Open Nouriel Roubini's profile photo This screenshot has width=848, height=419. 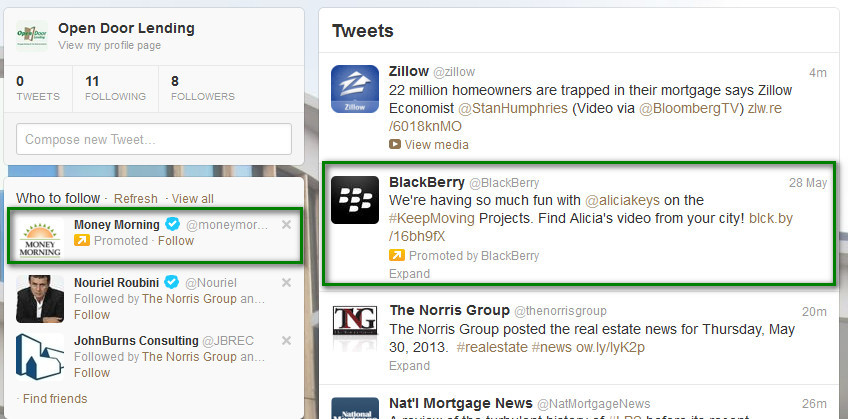(39, 299)
